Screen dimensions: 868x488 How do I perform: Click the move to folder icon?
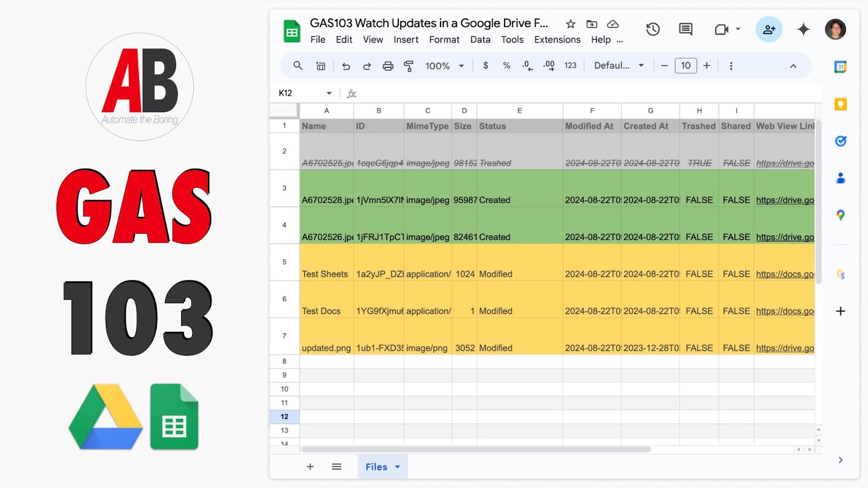coord(592,24)
